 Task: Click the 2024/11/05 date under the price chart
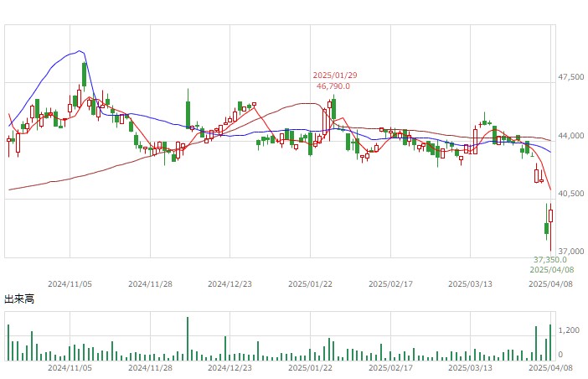tap(70, 284)
